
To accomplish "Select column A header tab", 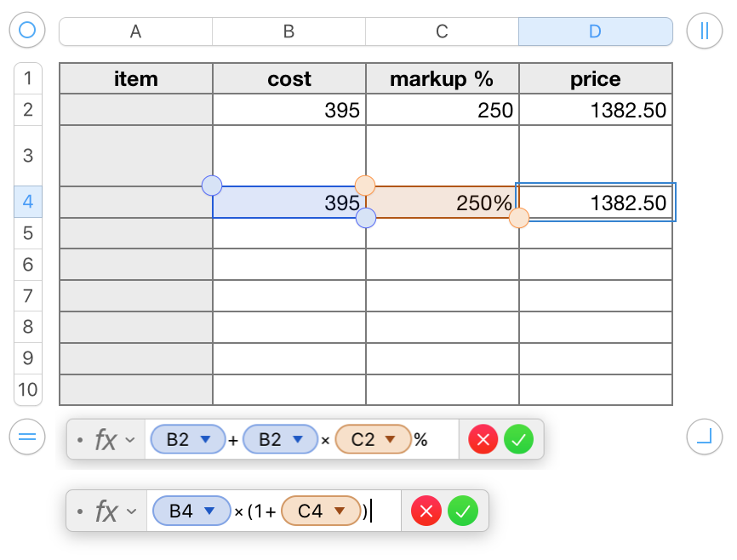I will (135, 31).
